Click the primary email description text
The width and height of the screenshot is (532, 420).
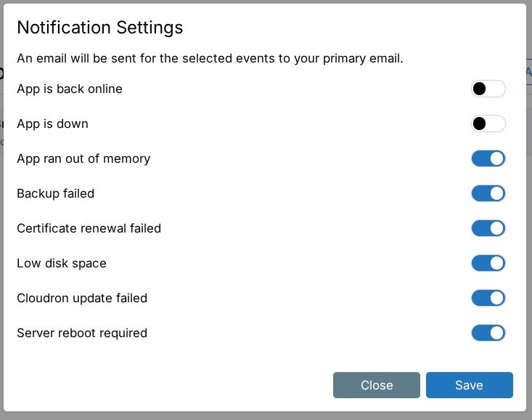coord(210,58)
